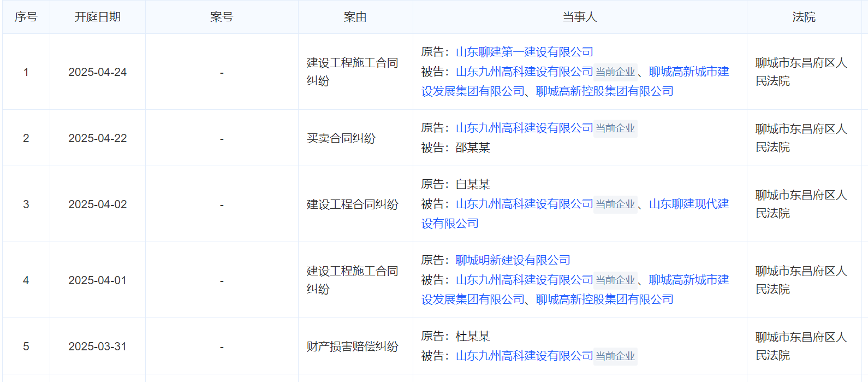Click court 聊城市东昌府区人民法院 in row 2
The image size is (868, 382).
(x=801, y=138)
